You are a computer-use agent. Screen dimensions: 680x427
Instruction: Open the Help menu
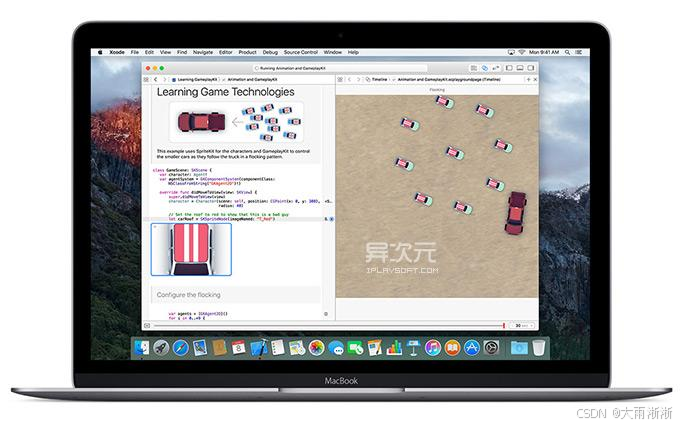(x=353, y=52)
